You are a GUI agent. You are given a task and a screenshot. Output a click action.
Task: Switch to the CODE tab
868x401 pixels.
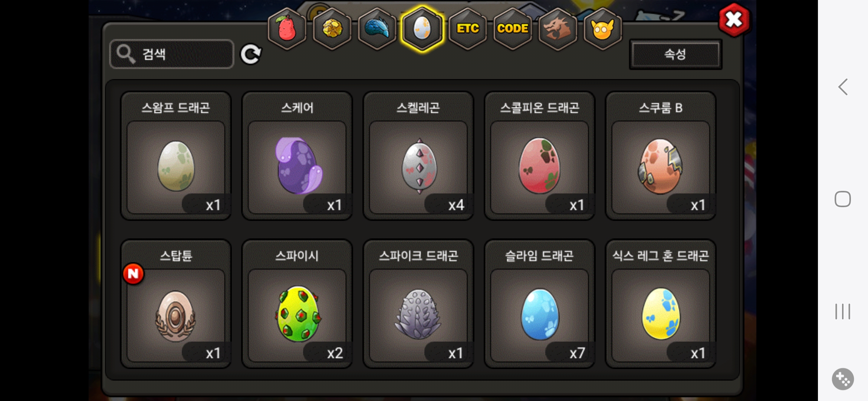[513, 29]
